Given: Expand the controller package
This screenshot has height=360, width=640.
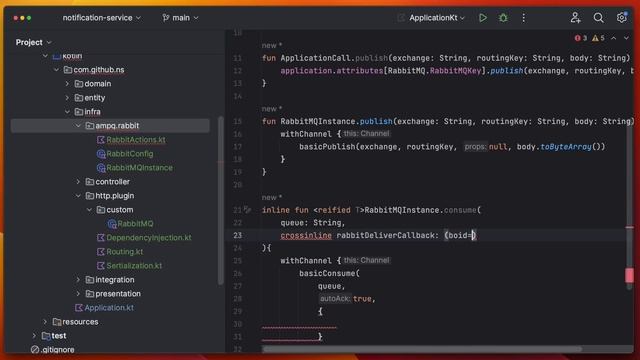Looking at the screenshot, I should pyautogui.click(x=78, y=182).
